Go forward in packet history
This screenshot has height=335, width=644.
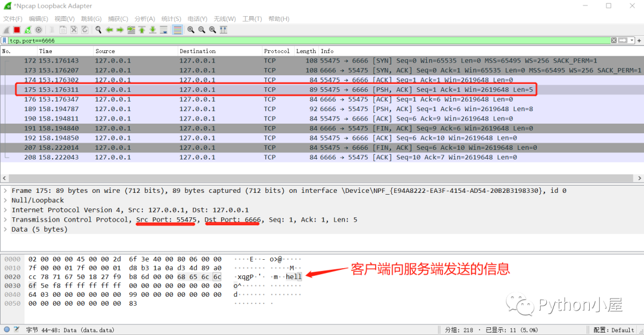[x=120, y=30]
